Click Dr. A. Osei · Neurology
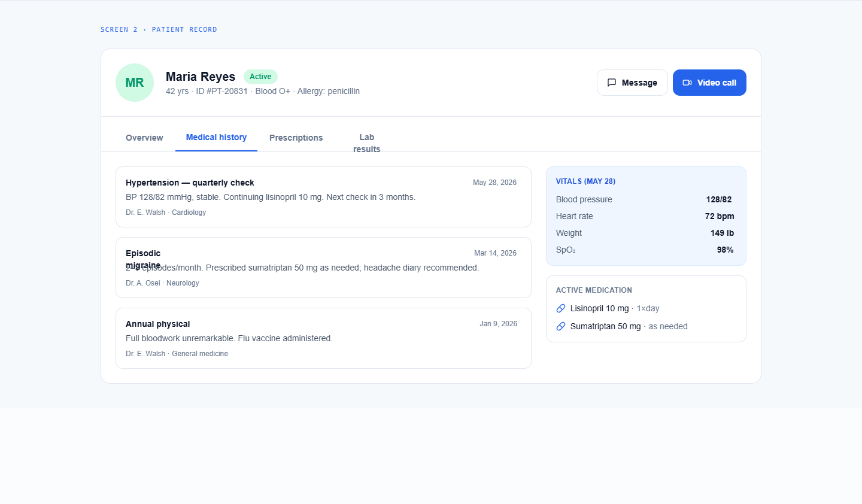The image size is (862, 504). point(162,283)
